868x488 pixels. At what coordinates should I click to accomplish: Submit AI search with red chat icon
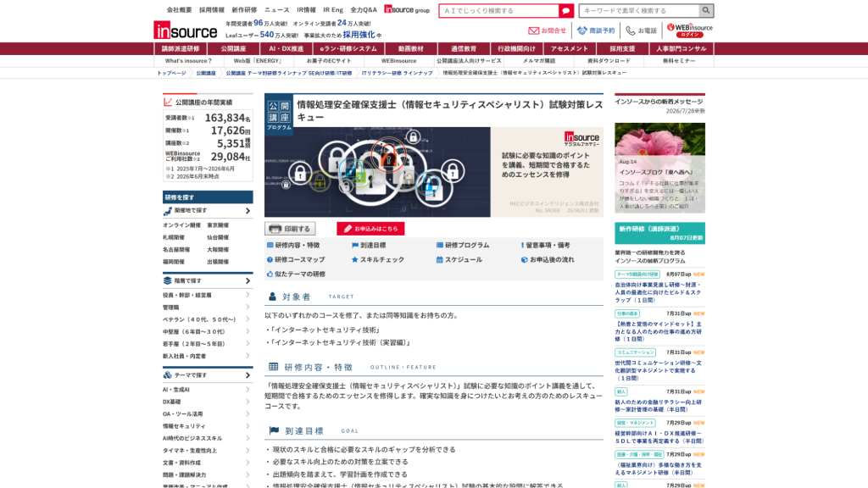(565, 10)
